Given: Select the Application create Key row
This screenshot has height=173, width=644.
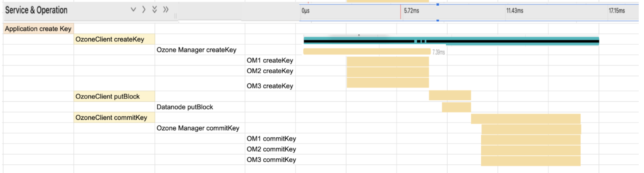Looking at the screenshot, I should click(38, 29).
